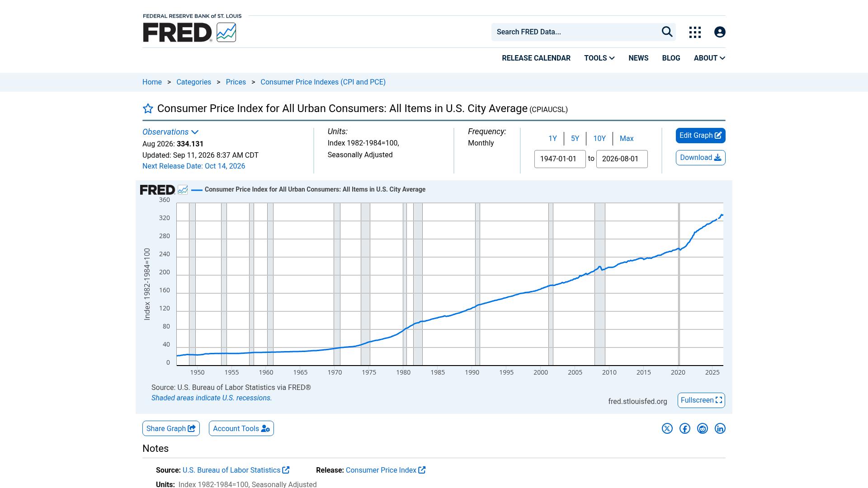This screenshot has height=488, width=868.
Task: Open Consumer Price Indexes (CPI and PCE) link
Action: point(323,82)
